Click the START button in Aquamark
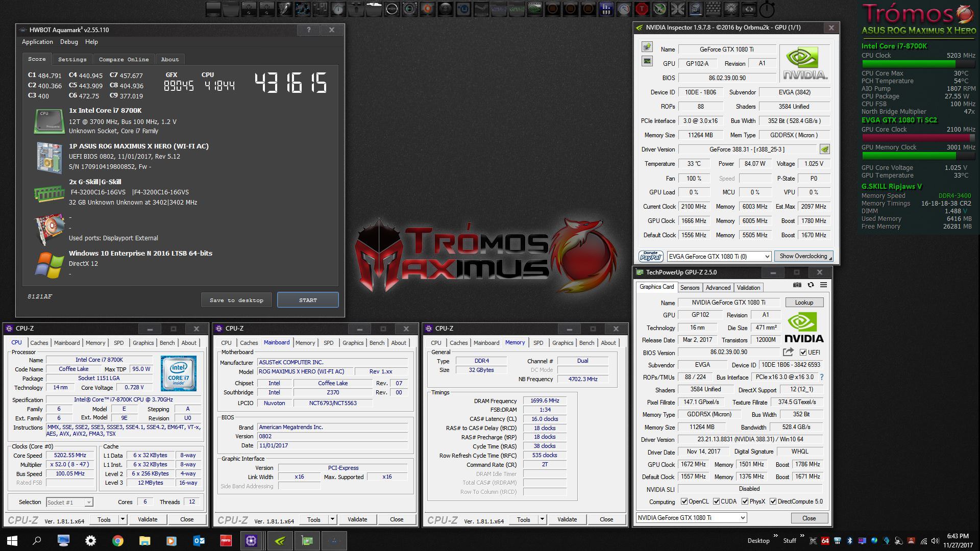980x551 pixels. click(x=308, y=300)
